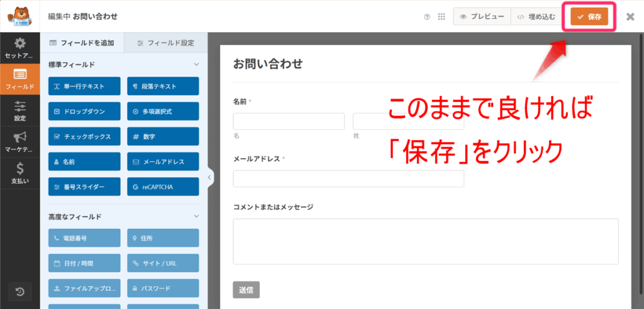Image resolution: width=644 pixels, height=309 pixels.
Task: Collapse the Advanced Fields section
Action: pos(196,216)
